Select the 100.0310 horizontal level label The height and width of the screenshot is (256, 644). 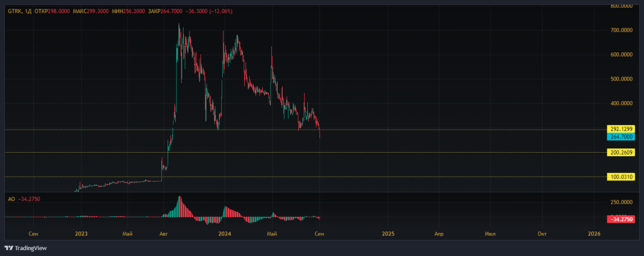click(x=621, y=177)
